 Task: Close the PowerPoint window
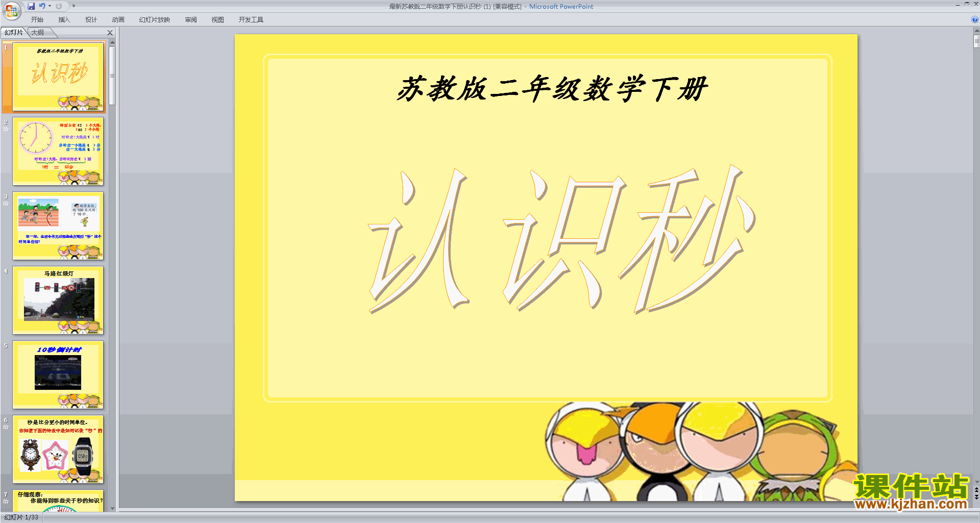pos(976,4)
